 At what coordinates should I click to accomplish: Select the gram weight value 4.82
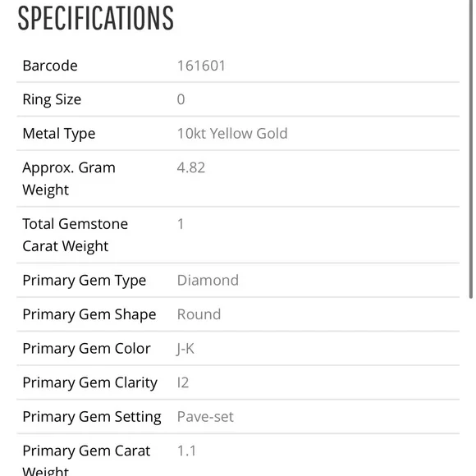pos(191,167)
